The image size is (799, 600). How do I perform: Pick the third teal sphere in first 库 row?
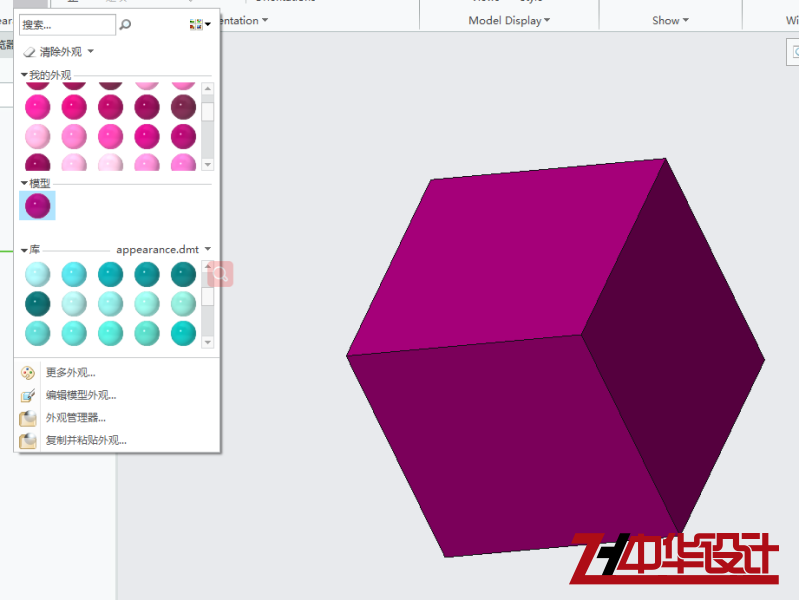(111, 274)
